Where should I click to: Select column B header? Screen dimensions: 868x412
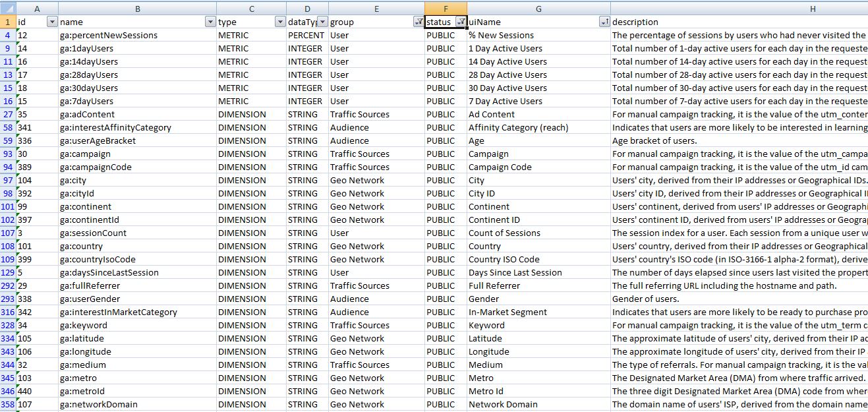[x=137, y=8]
